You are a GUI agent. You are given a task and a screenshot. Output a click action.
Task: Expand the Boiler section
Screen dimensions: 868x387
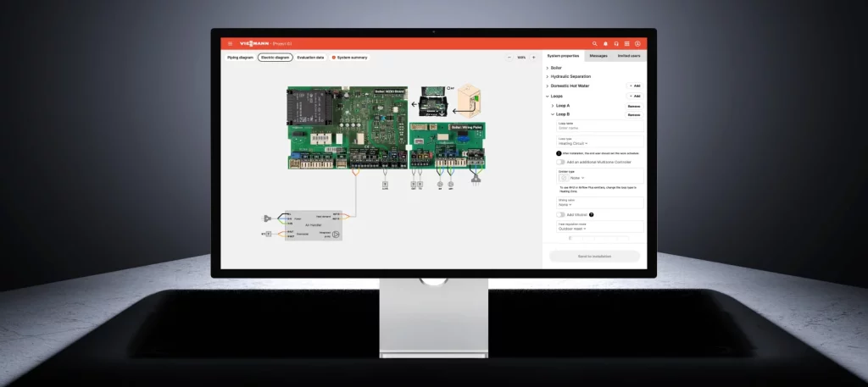point(555,67)
